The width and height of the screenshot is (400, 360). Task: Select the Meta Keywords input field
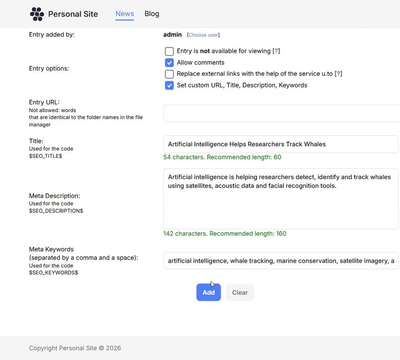281,261
